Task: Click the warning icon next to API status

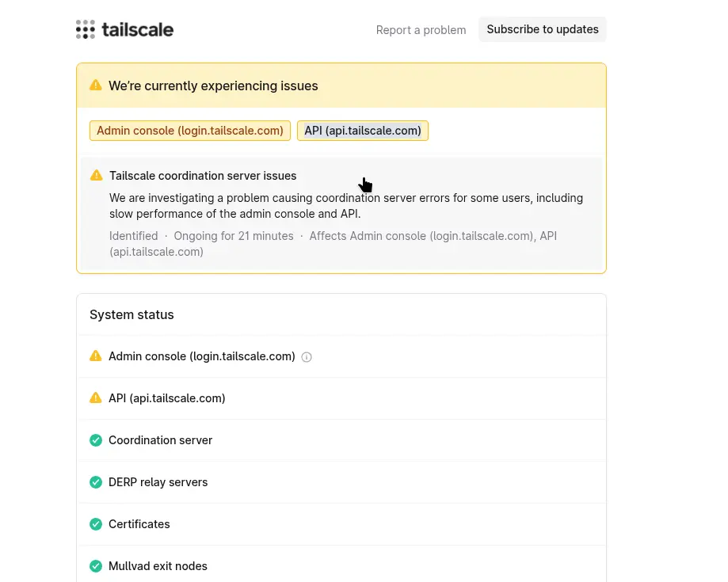Action: point(96,398)
